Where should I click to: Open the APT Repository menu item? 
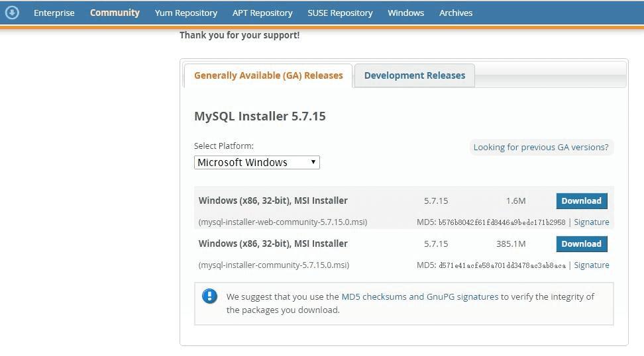click(x=262, y=13)
